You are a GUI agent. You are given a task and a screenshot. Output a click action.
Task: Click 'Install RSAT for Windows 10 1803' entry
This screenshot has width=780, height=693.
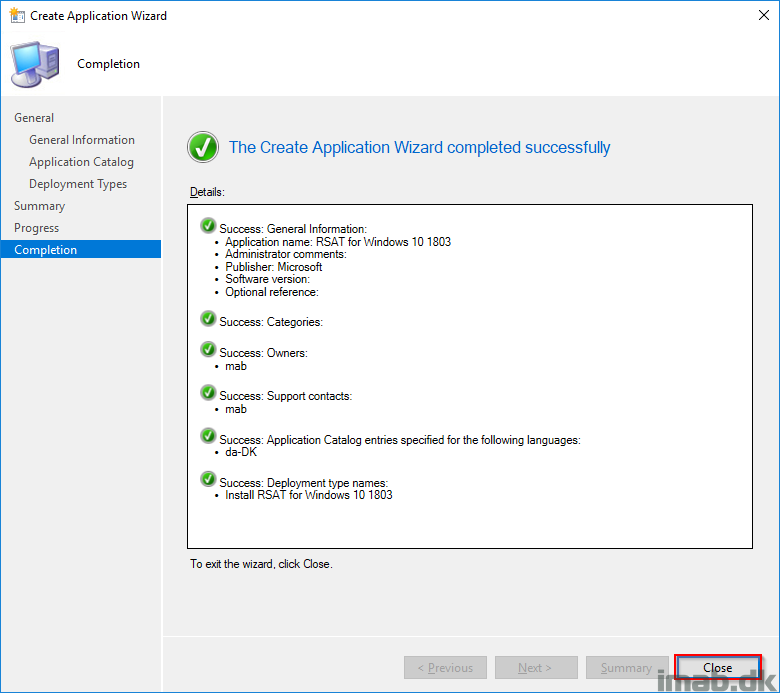pyautogui.click(x=309, y=495)
